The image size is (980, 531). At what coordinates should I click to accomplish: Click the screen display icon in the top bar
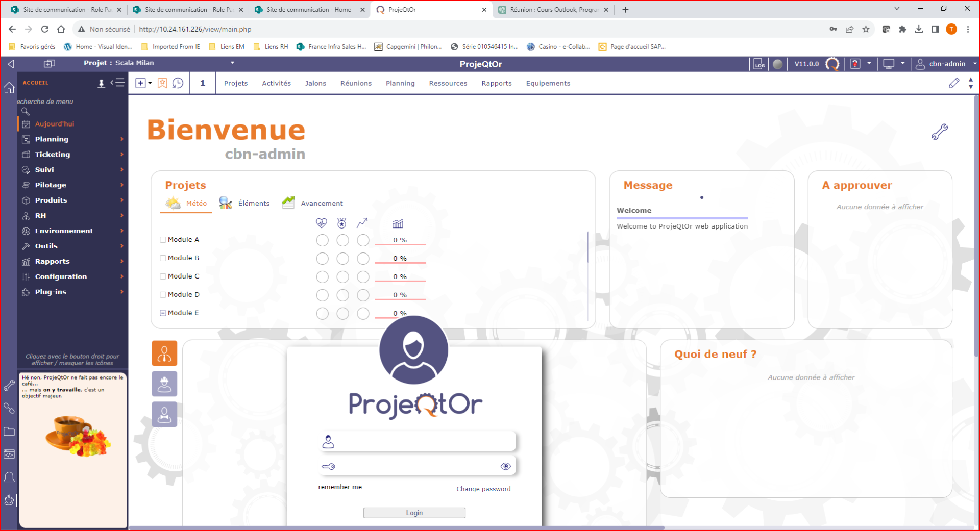889,64
